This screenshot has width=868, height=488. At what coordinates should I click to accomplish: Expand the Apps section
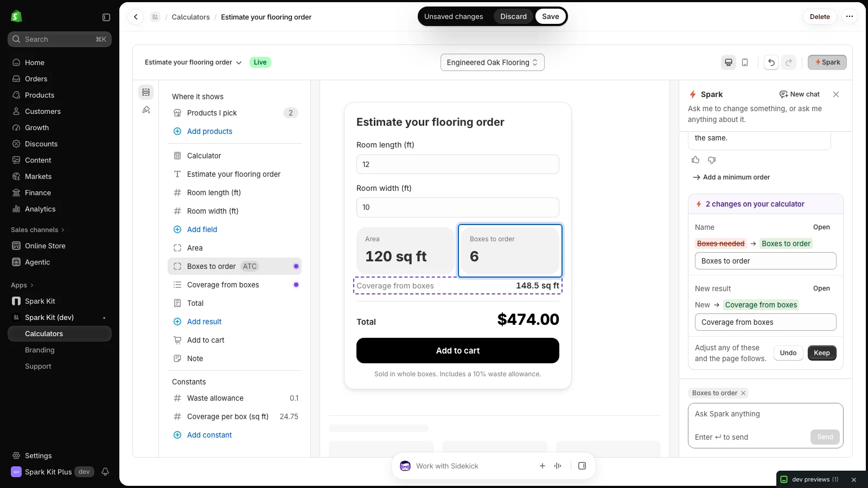[22, 285]
